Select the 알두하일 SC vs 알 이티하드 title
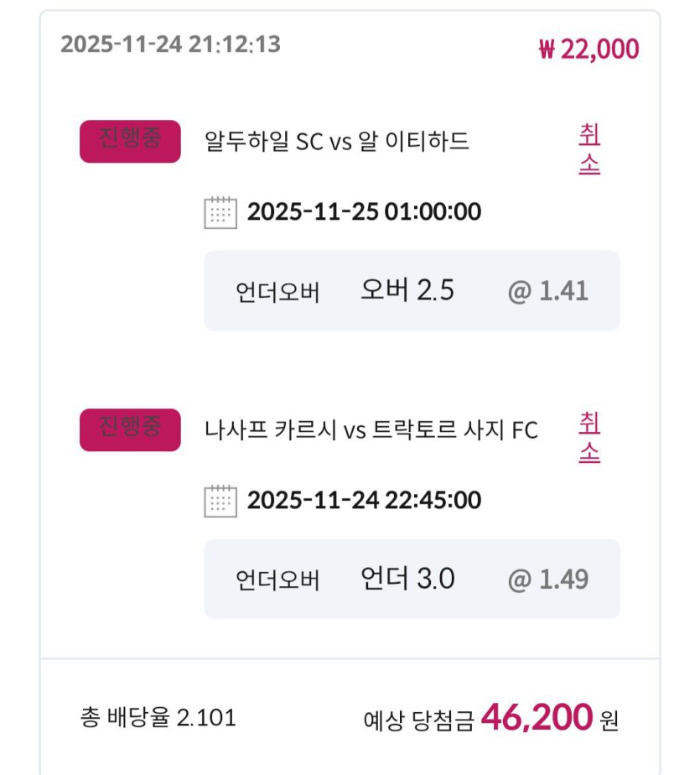The height and width of the screenshot is (775, 700). coord(337,141)
